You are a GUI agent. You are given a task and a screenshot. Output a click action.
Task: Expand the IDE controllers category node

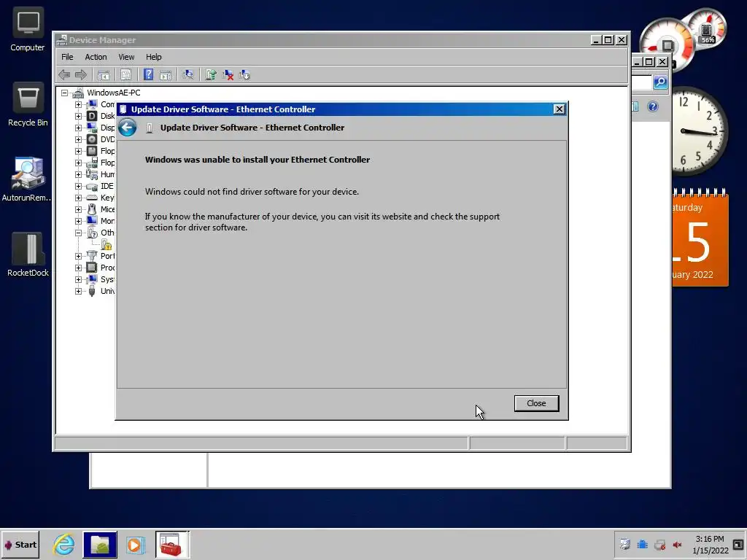(x=78, y=186)
